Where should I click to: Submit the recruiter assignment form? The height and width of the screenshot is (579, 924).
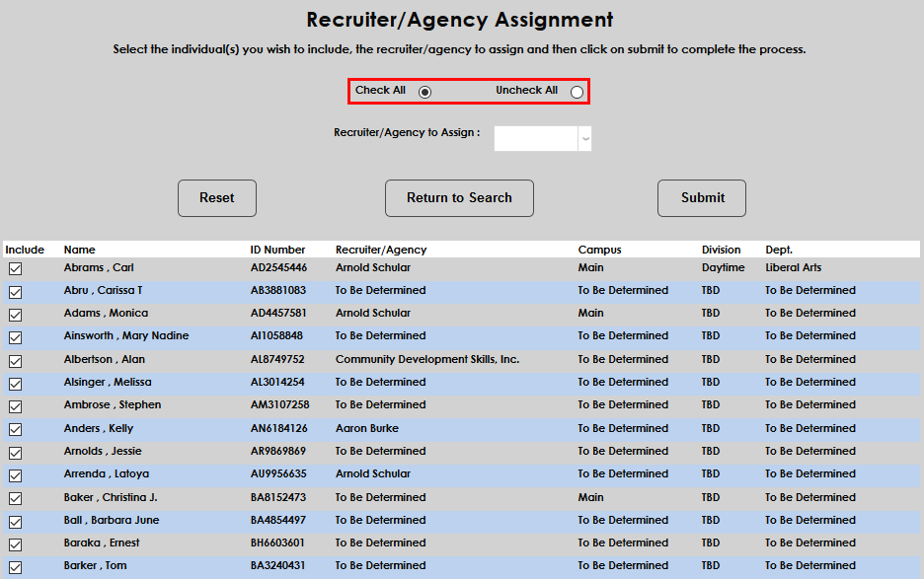tap(701, 198)
